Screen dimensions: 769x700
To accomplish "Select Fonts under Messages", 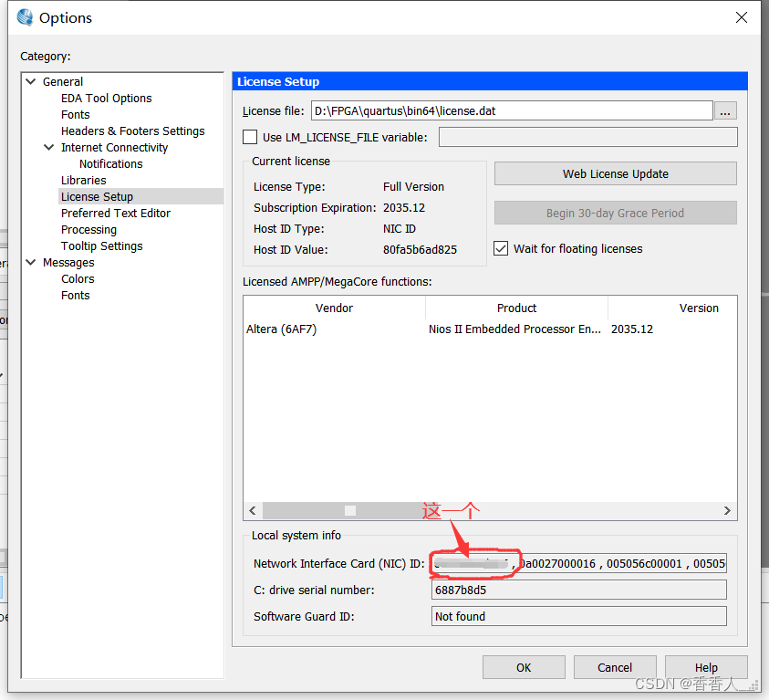I will click(76, 296).
